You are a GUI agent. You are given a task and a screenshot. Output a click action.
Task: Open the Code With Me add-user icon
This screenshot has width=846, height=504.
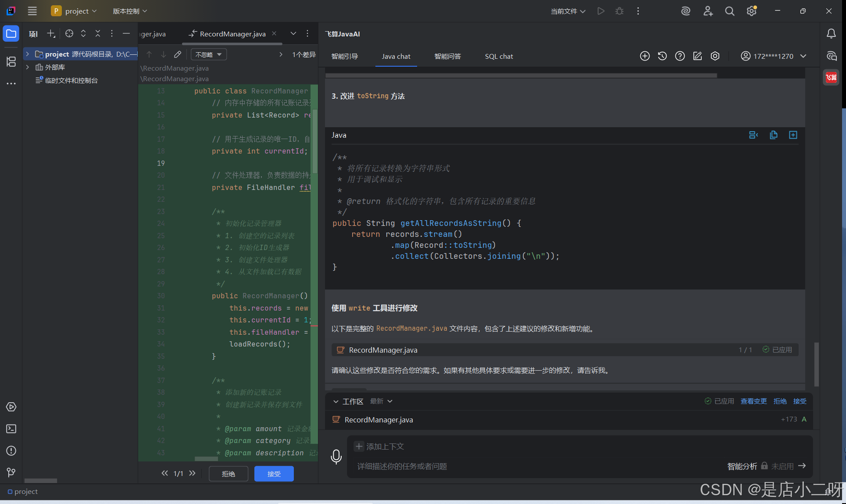click(x=708, y=11)
